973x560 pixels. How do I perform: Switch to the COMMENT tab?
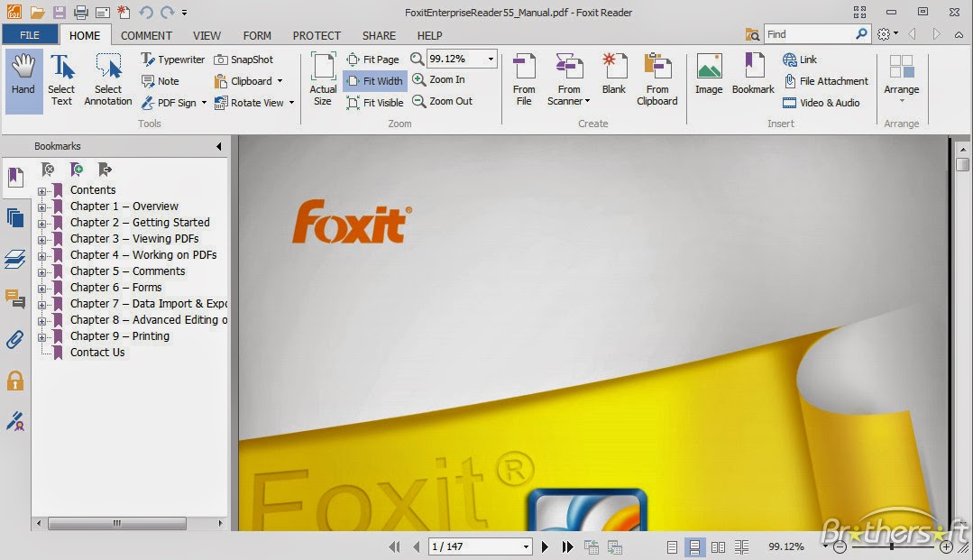click(146, 36)
